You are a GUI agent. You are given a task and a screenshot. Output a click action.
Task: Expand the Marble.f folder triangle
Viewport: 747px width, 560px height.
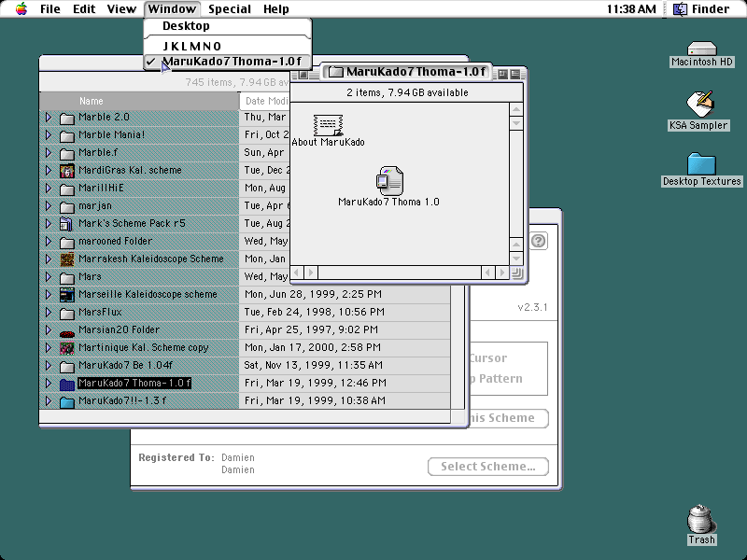tap(49, 152)
